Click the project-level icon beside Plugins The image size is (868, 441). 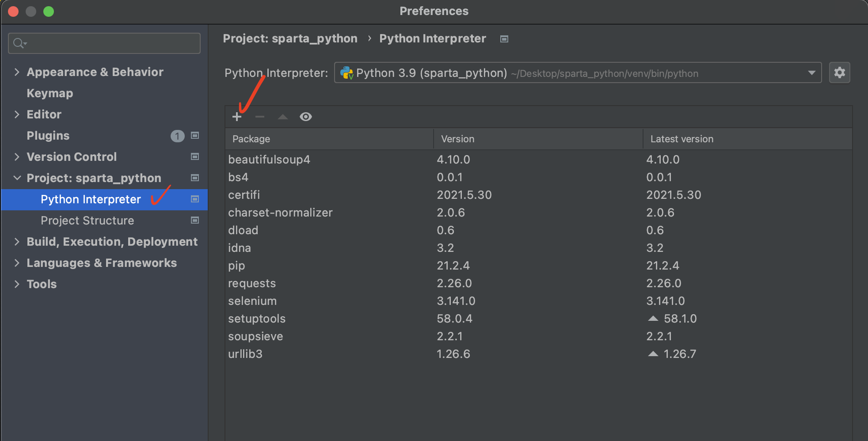[x=195, y=135]
